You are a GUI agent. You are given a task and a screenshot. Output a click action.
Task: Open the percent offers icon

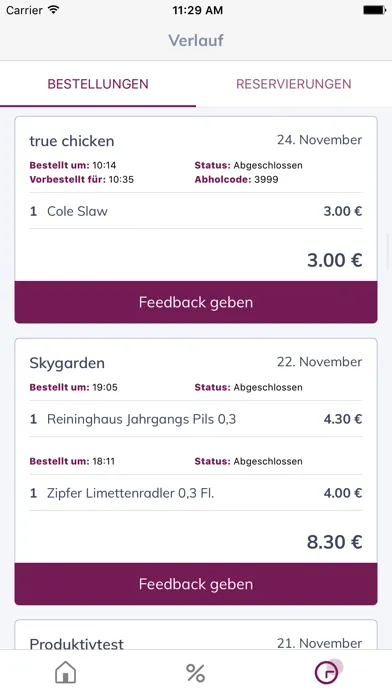tap(195, 673)
